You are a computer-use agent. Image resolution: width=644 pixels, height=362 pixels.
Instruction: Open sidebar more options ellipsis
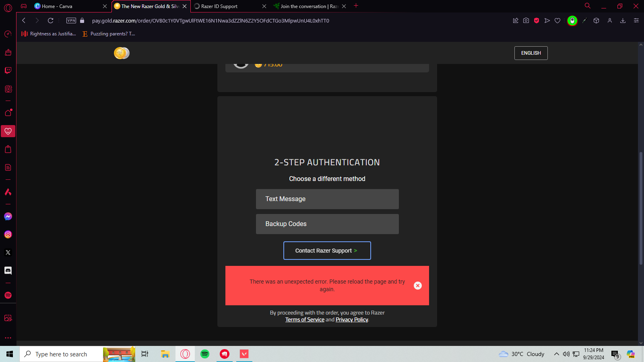click(x=8, y=338)
